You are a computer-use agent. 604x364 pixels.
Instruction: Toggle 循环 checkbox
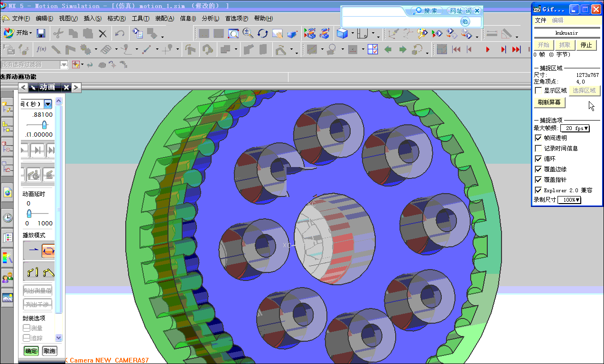[x=538, y=159]
